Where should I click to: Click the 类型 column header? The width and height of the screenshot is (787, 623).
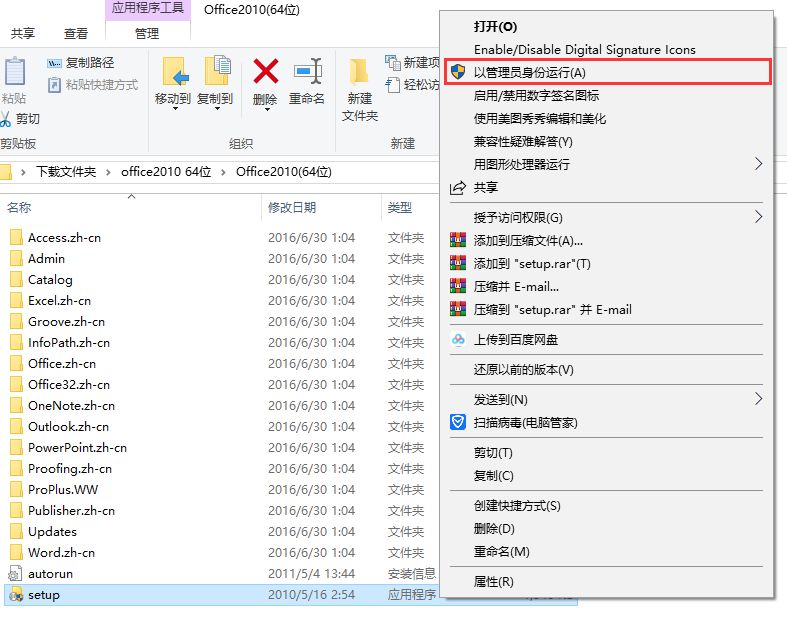(400, 207)
